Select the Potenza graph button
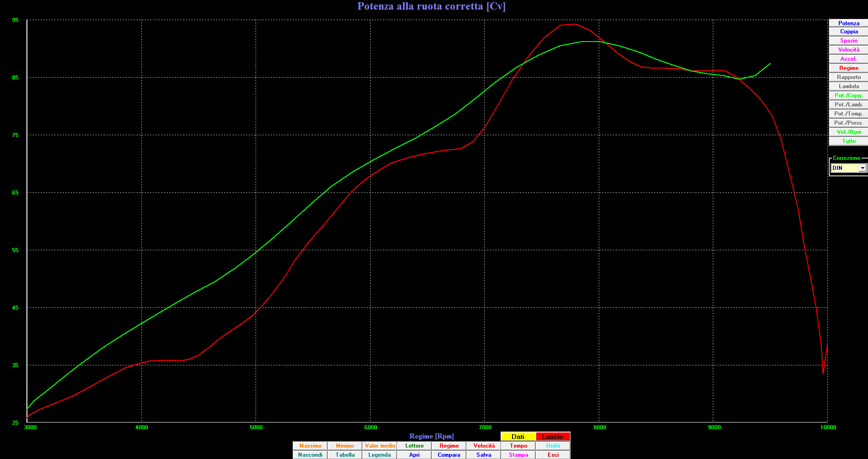The image size is (868, 459). tap(848, 23)
